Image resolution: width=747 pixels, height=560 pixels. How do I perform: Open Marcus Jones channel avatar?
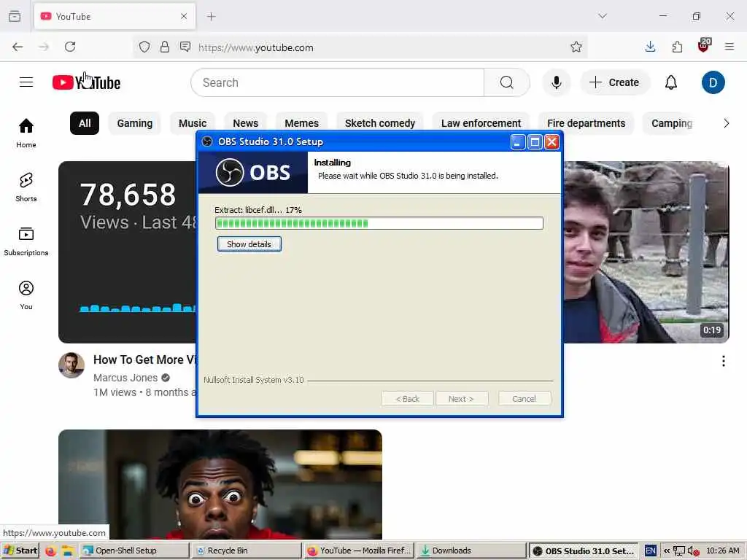click(x=71, y=365)
